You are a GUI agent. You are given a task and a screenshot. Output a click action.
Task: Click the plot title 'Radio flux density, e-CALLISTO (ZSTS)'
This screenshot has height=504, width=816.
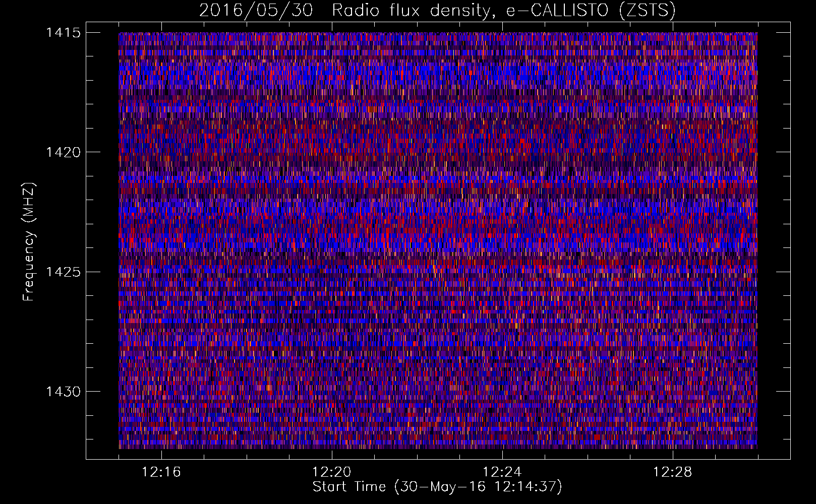click(x=503, y=11)
